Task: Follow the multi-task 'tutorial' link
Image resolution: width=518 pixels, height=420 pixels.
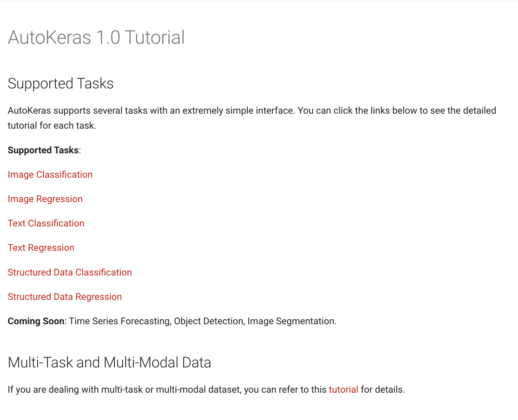Action: pos(343,390)
